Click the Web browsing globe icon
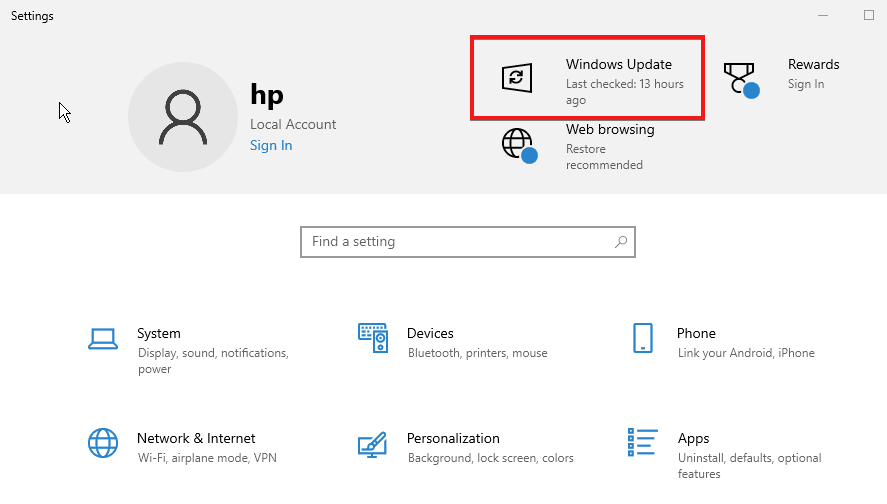The width and height of the screenshot is (887, 504). (517, 144)
